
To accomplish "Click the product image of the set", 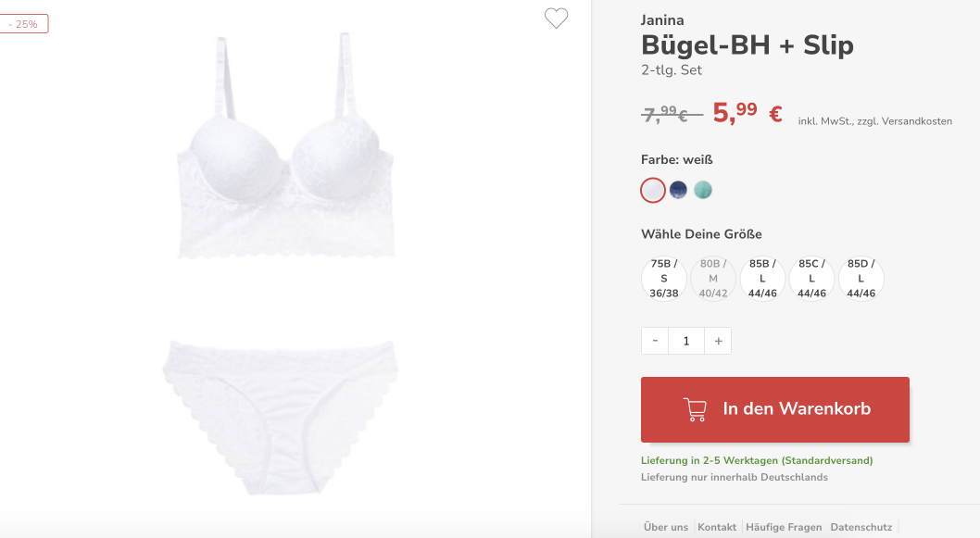I will tap(280, 262).
